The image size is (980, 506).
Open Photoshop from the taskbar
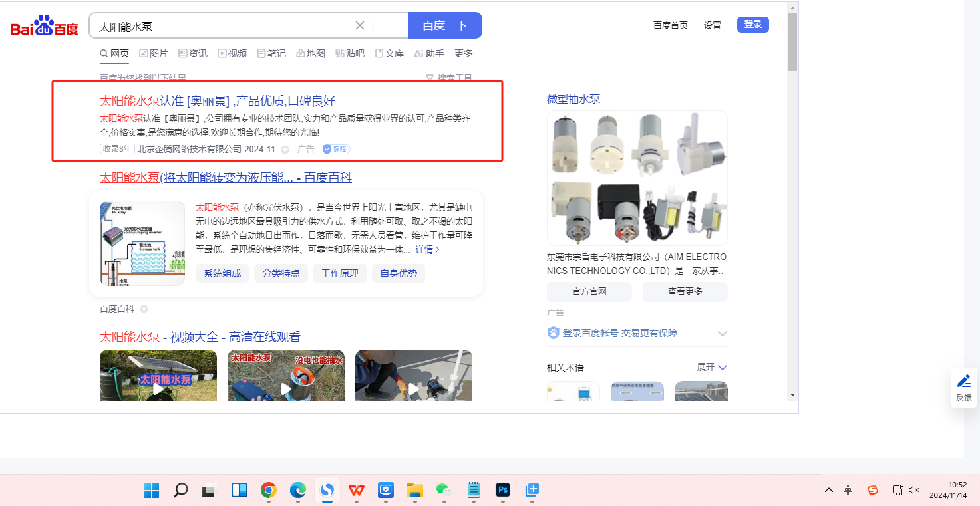click(x=503, y=491)
